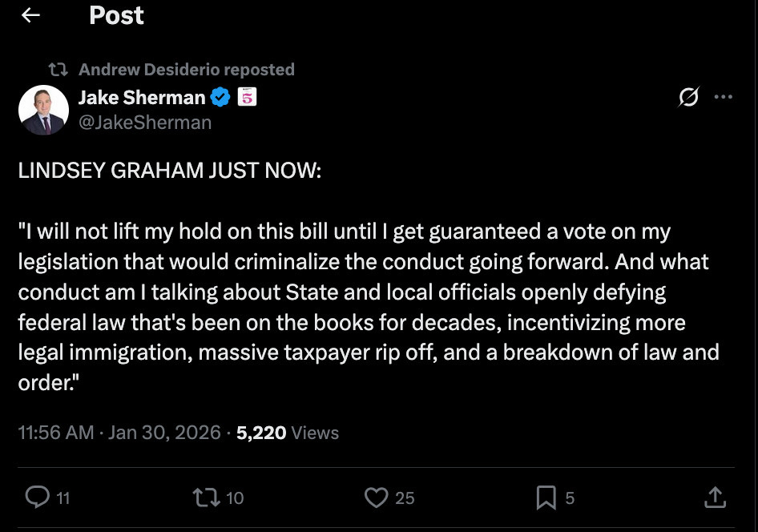Click the back arrow icon
The image size is (758, 532).
30,16
